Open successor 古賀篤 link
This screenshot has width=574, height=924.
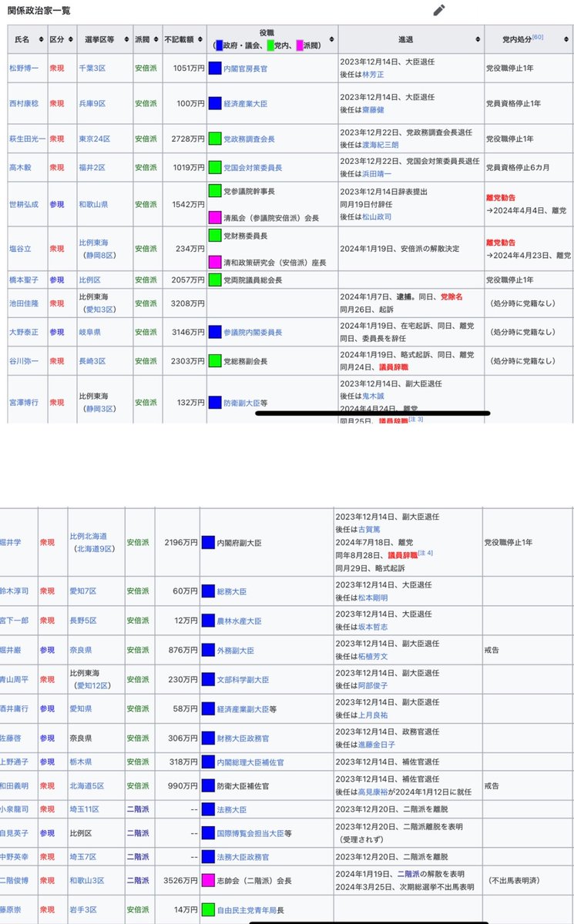coord(368,530)
